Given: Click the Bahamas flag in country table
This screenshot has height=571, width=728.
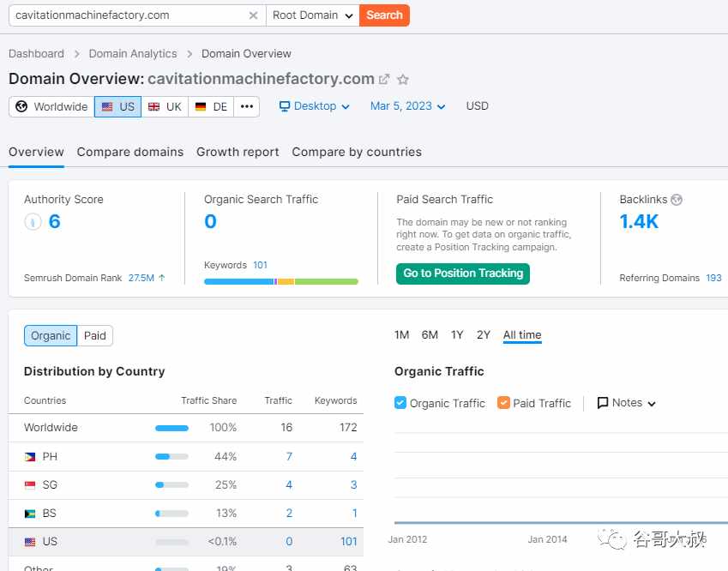Looking at the screenshot, I should (30, 514).
